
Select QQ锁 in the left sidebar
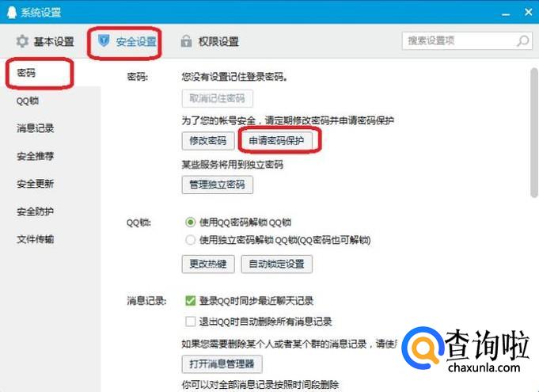click(x=28, y=101)
